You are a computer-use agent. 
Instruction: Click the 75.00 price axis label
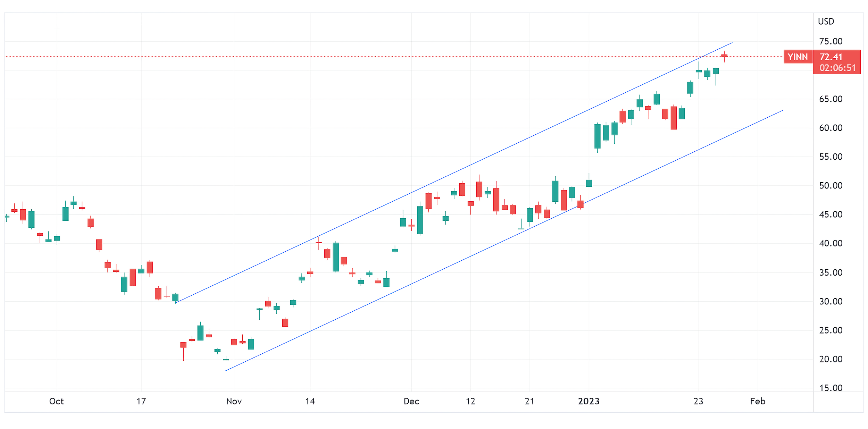[x=831, y=41]
